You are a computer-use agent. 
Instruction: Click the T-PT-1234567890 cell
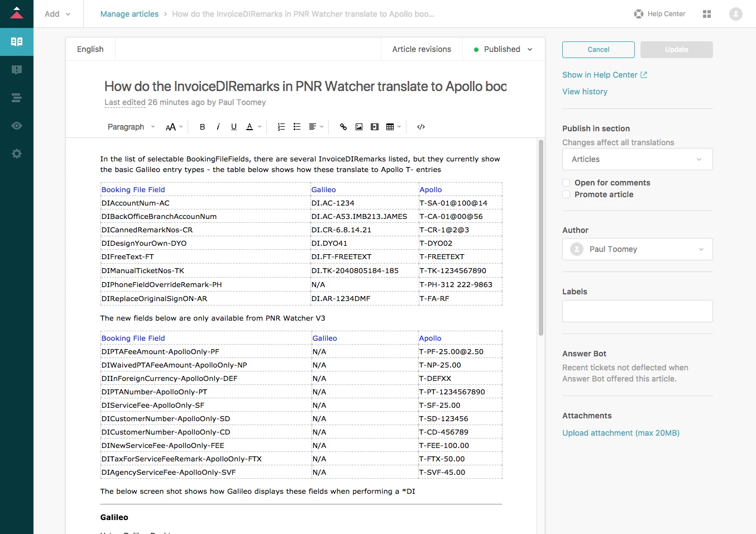(x=460, y=392)
